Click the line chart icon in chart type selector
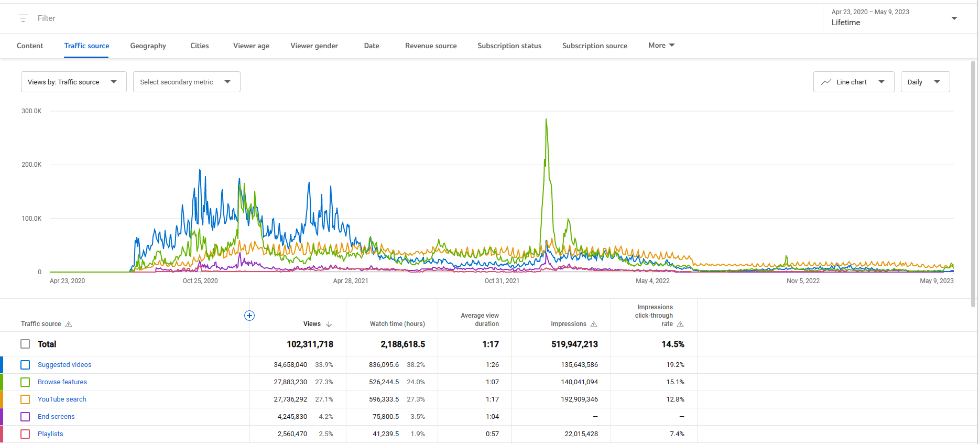This screenshot has height=444, width=980. point(826,82)
